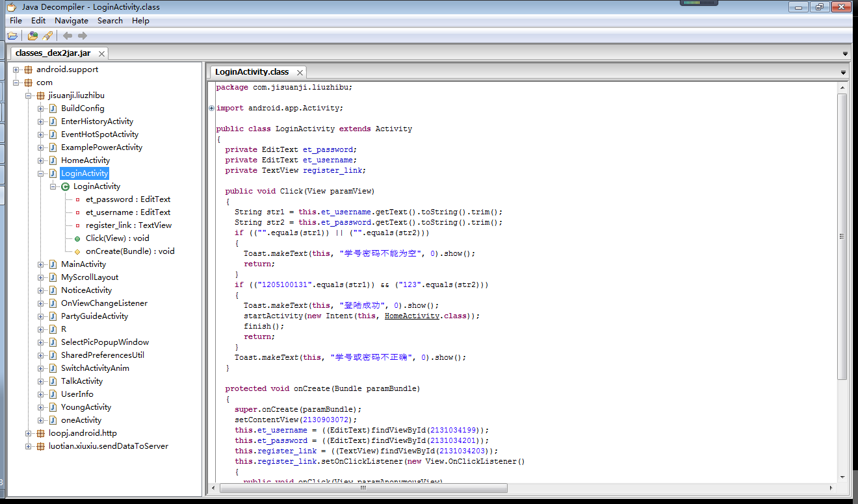Click the onCreate(Bundle) yellow method icon
The height and width of the screenshot is (504, 858).
pyautogui.click(x=77, y=251)
